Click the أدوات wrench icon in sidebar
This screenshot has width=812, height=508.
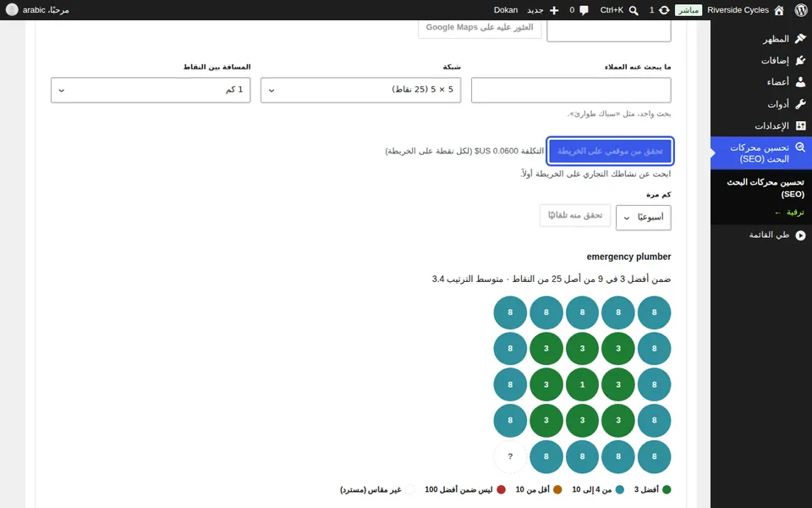click(801, 103)
